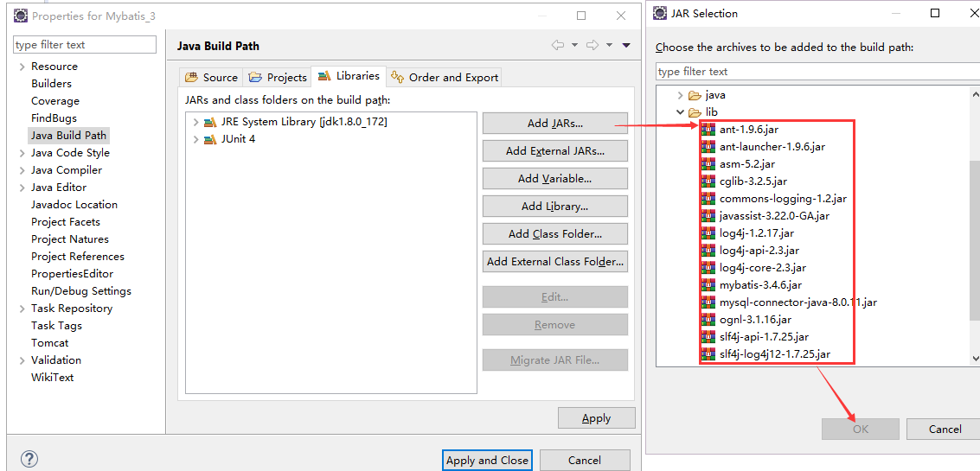This screenshot has width=980, height=471.
Task: Click the Eclipse icon in Properties title bar
Action: coord(21,16)
